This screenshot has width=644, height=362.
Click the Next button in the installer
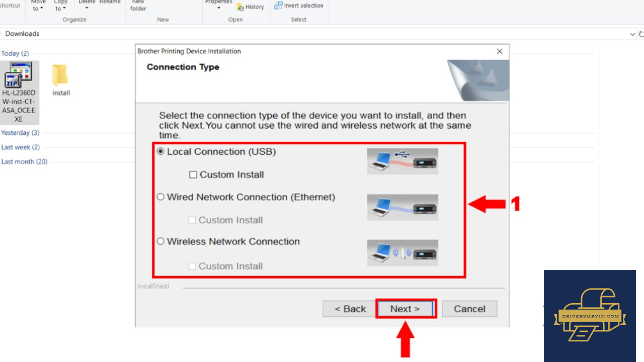click(x=406, y=309)
